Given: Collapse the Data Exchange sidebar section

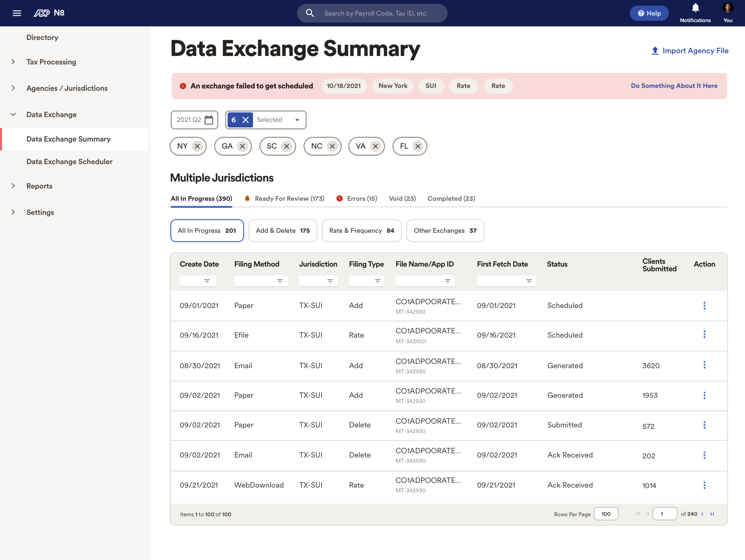Looking at the screenshot, I should point(13,114).
